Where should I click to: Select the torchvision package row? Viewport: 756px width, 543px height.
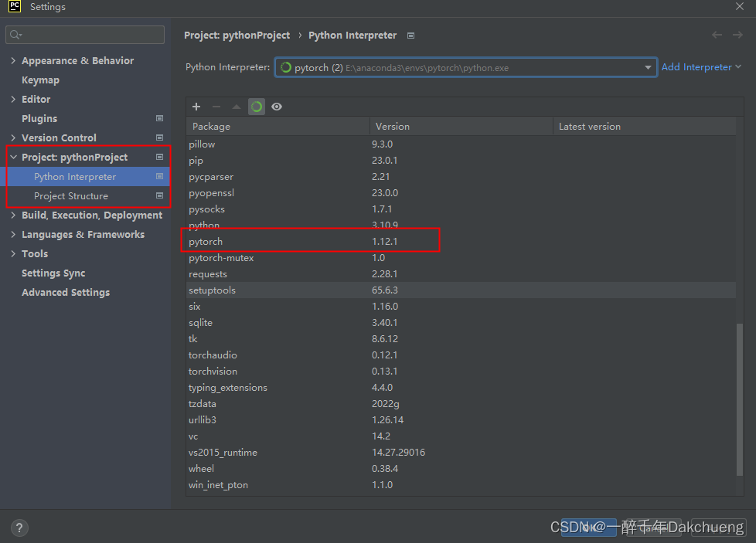(461, 371)
